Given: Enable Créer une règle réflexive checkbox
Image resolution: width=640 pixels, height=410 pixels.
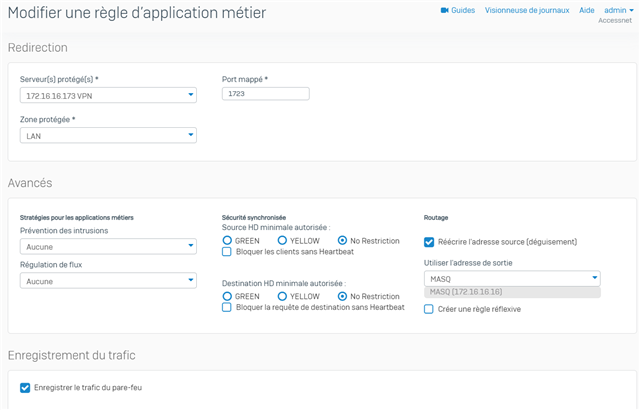Looking at the screenshot, I should pyautogui.click(x=429, y=309).
